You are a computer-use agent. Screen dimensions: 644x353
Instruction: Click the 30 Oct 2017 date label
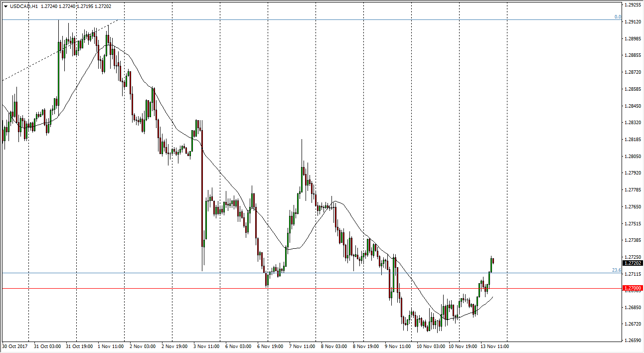[14, 347]
